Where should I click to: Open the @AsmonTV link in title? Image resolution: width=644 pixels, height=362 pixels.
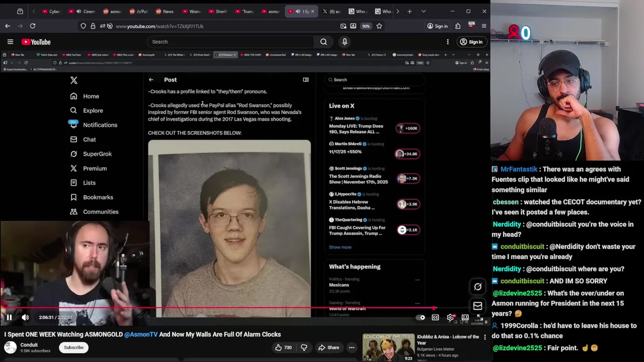point(141,334)
